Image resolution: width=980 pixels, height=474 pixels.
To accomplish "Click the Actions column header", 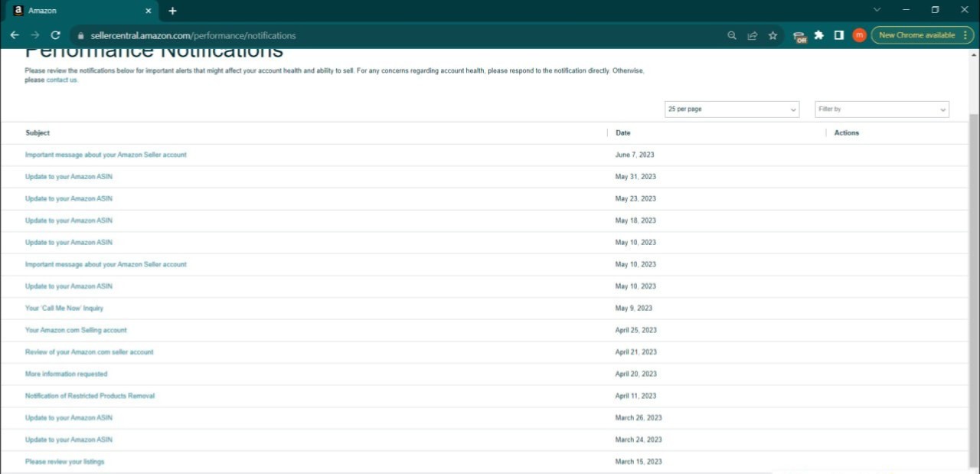I will [847, 132].
